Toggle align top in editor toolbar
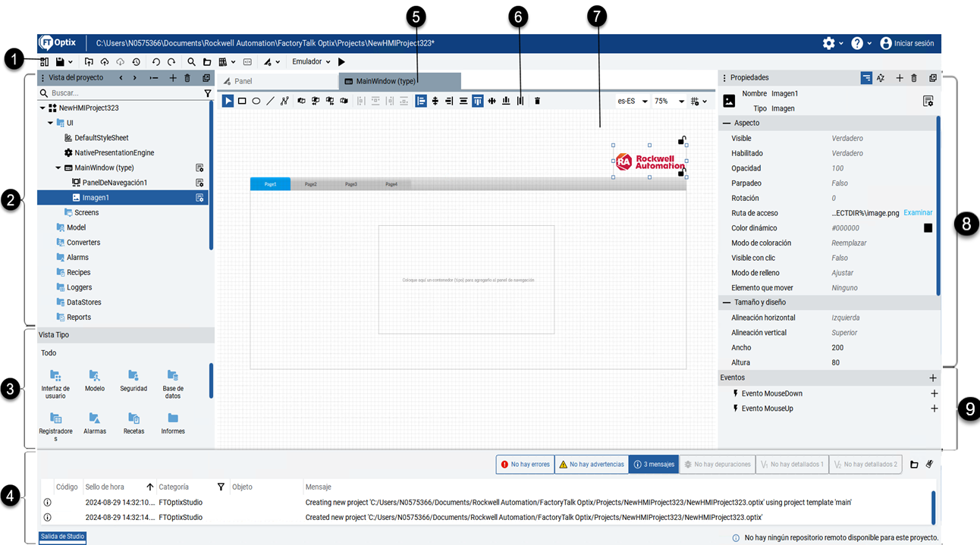 [478, 101]
